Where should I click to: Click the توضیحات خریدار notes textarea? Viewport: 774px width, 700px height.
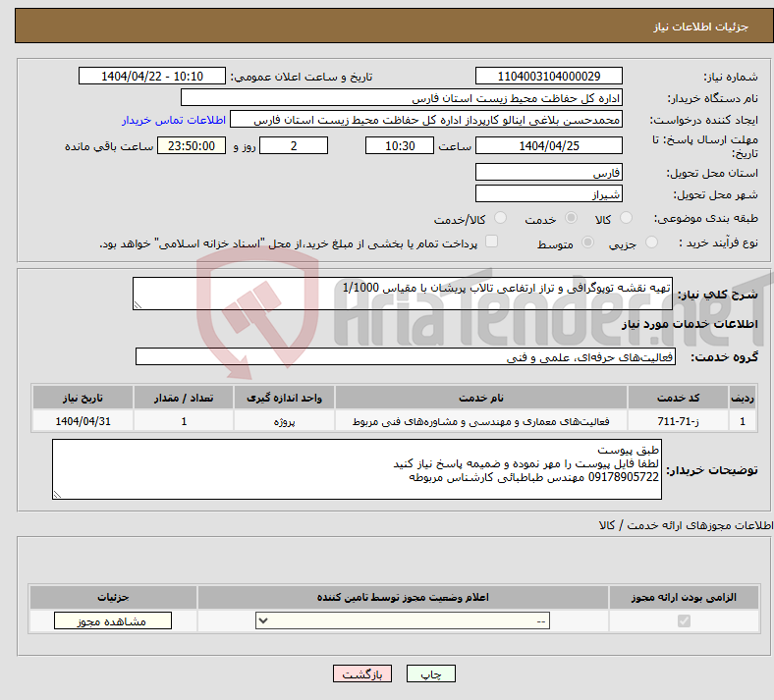[357, 469]
